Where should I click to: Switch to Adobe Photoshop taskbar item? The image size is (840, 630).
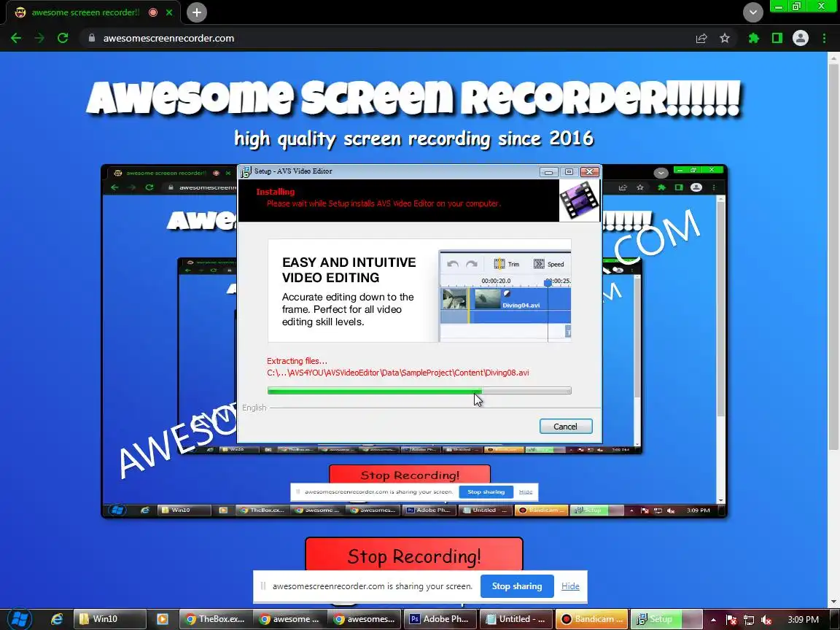(x=439, y=619)
